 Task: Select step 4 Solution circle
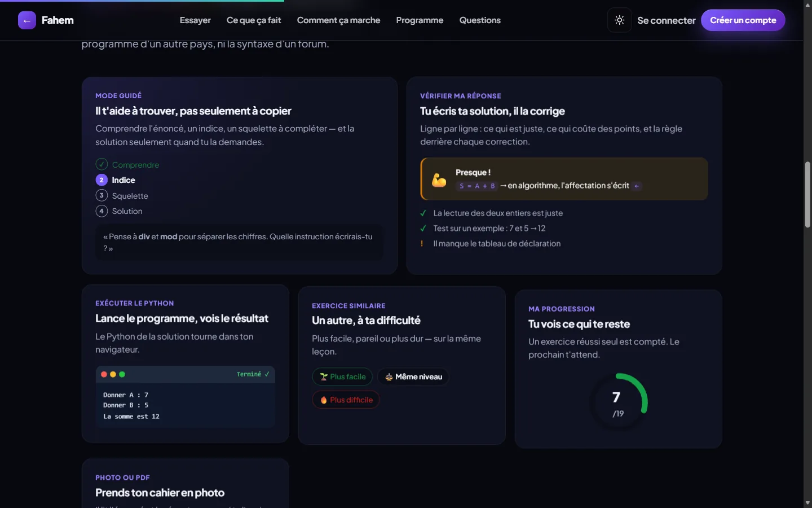101,211
